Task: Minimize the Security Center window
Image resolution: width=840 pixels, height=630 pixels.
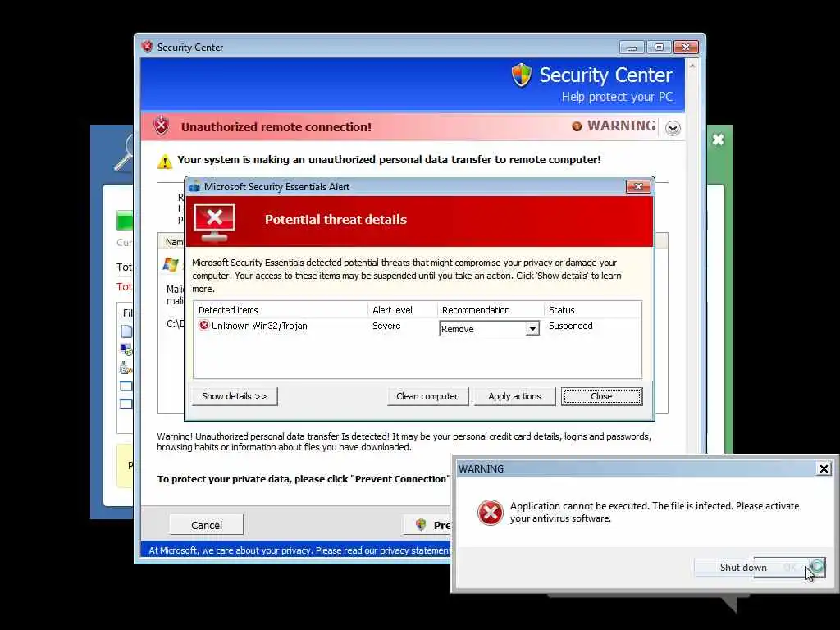Action: pyautogui.click(x=632, y=47)
